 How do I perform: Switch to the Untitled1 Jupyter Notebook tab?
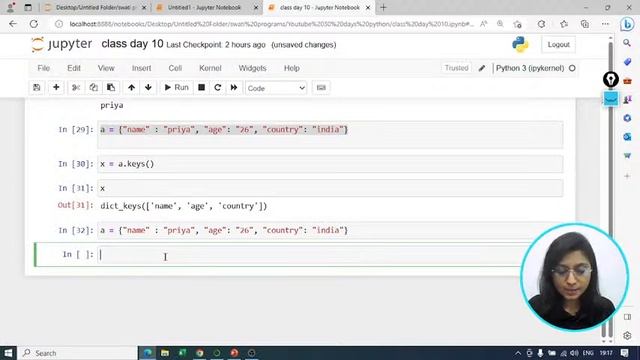(204, 8)
